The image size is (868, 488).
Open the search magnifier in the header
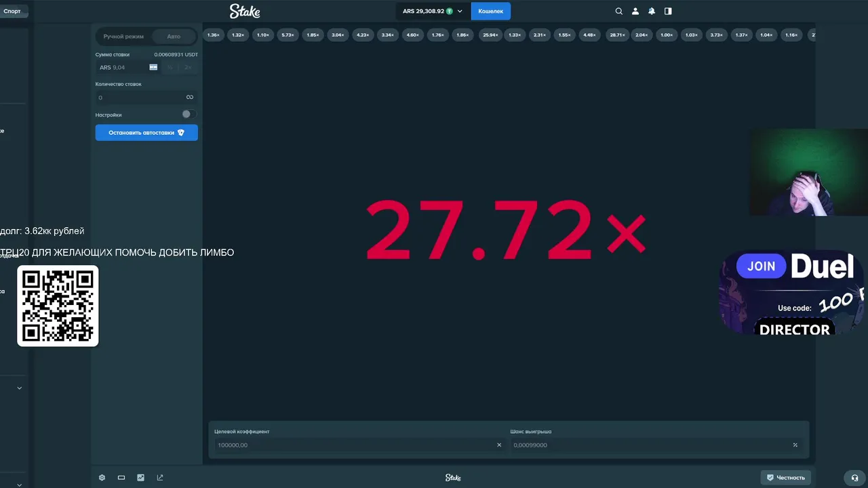coord(618,11)
